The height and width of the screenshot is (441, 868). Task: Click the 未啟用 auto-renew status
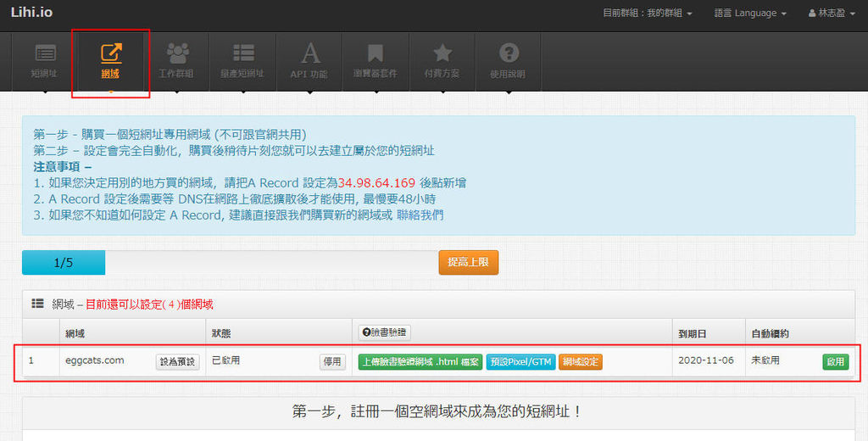pos(765,360)
